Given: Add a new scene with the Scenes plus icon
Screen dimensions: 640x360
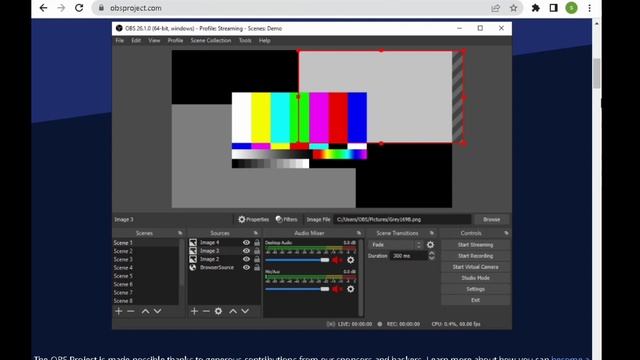Looking at the screenshot, I should point(119,311).
